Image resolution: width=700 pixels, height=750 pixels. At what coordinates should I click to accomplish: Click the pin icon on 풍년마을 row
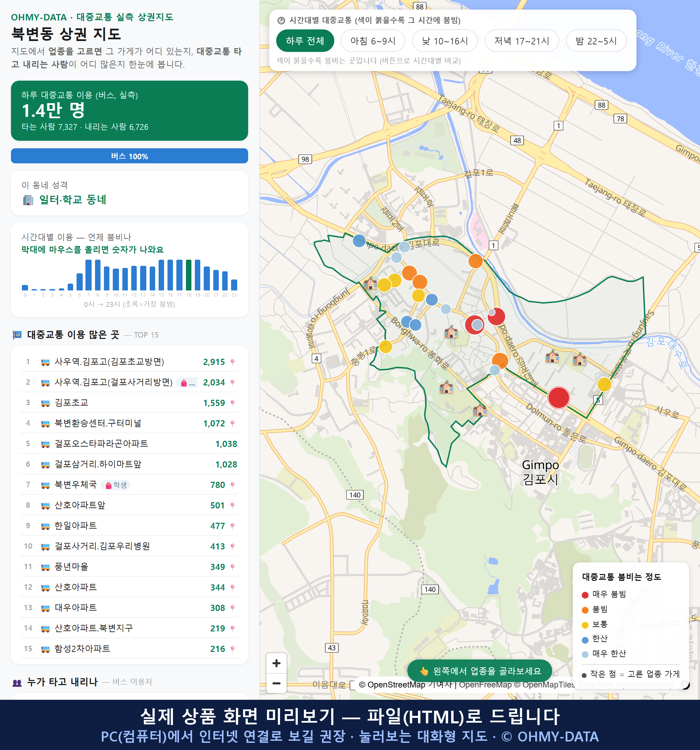(232, 567)
